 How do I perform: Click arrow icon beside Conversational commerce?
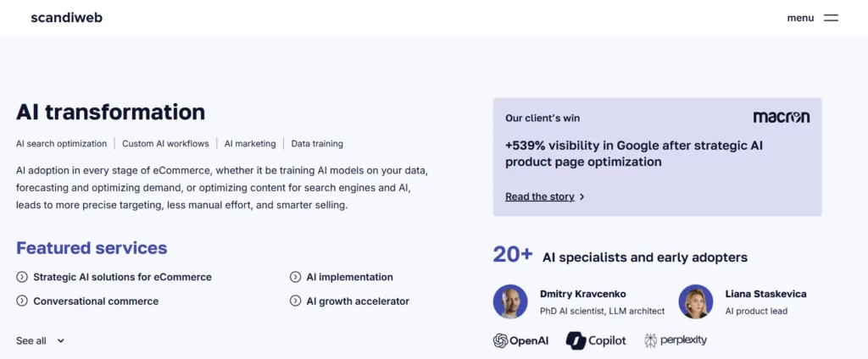(x=22, y=301)
